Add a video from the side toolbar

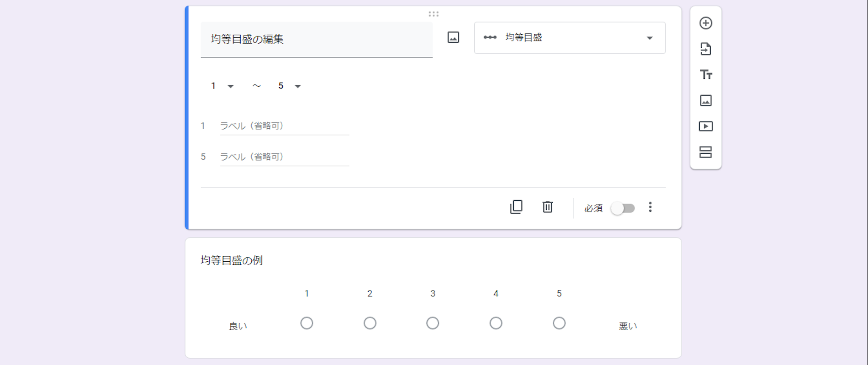click(706, 126)
